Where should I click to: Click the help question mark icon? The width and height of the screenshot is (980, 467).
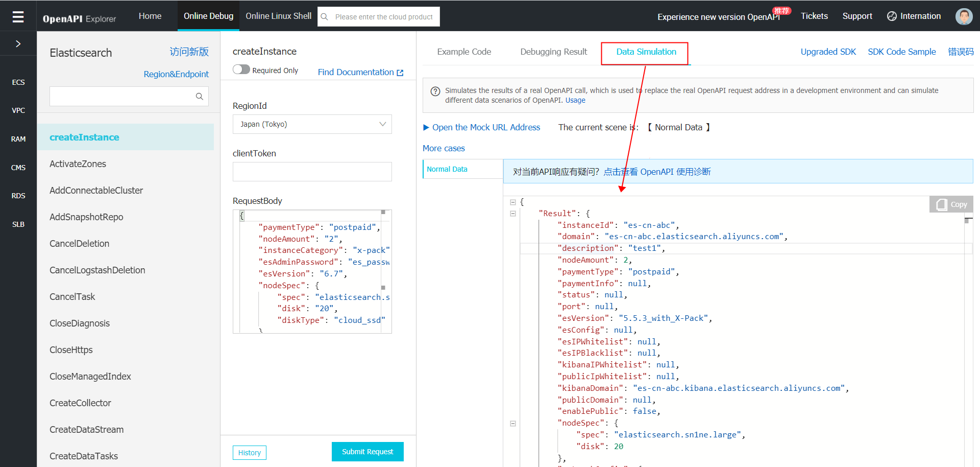pos(435,91)
